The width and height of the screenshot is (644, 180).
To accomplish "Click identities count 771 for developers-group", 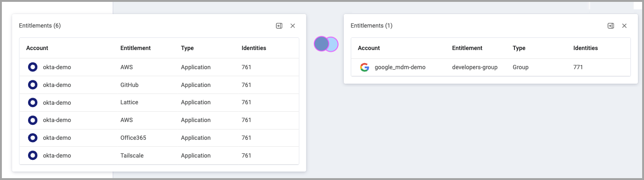I will click(578, 67).
